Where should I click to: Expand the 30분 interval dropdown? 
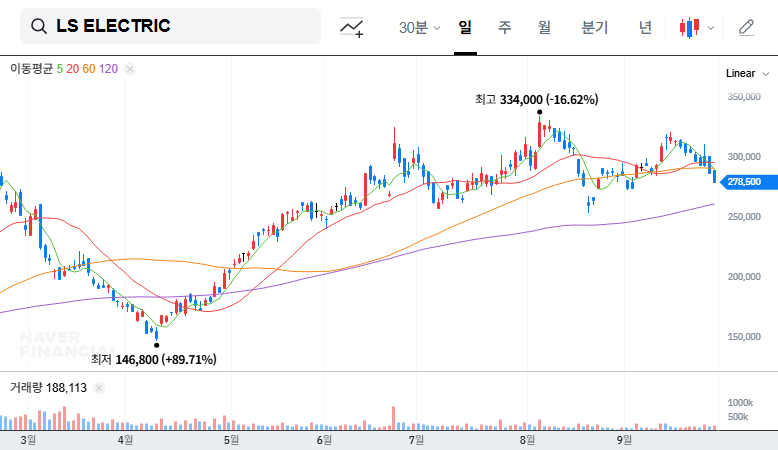(x=419, y=28)
